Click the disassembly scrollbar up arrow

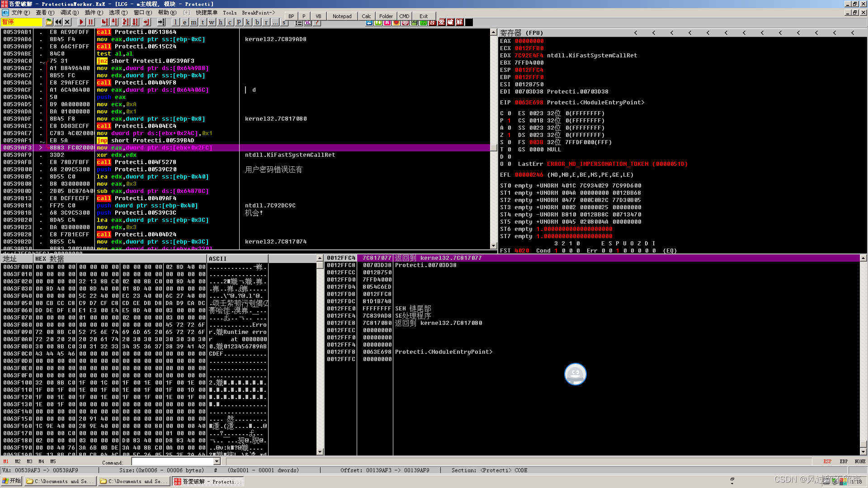click(494, 32)
